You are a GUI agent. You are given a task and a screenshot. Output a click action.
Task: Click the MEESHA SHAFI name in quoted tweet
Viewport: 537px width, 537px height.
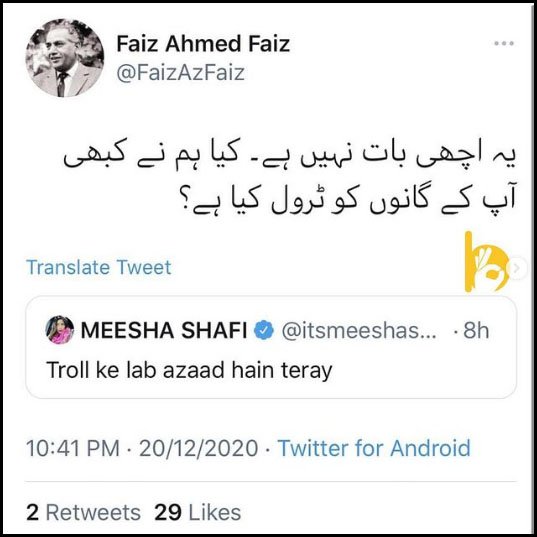click(164, 330)
